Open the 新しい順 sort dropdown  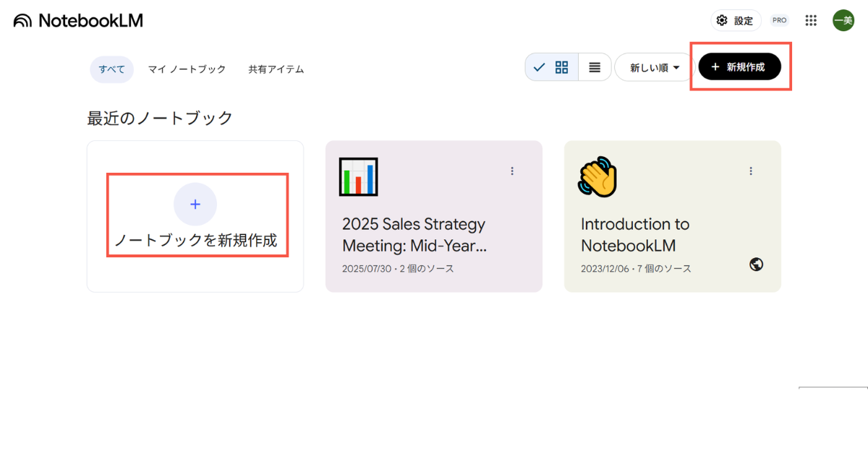(x=654, y=67)
